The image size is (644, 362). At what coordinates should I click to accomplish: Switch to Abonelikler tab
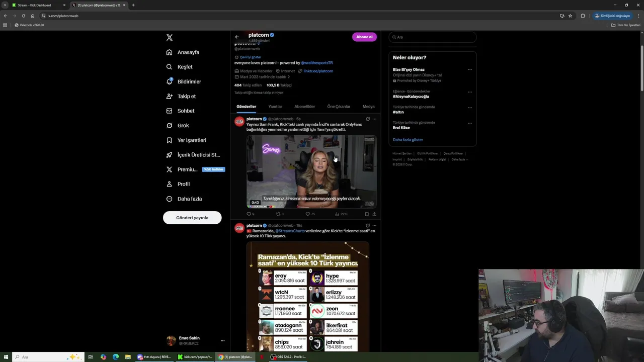(304, 107)
